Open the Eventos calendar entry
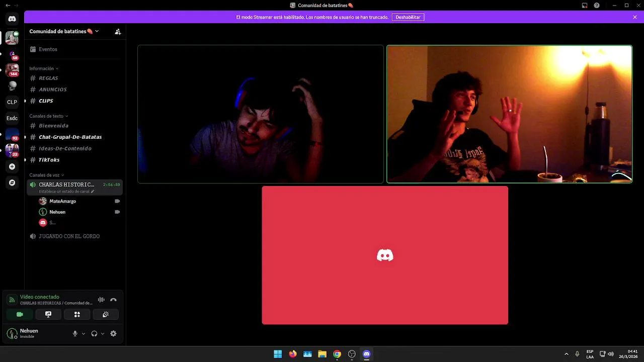Image resolution: width=644 pixels, height=362 pixels. click(x=75, y=49)
